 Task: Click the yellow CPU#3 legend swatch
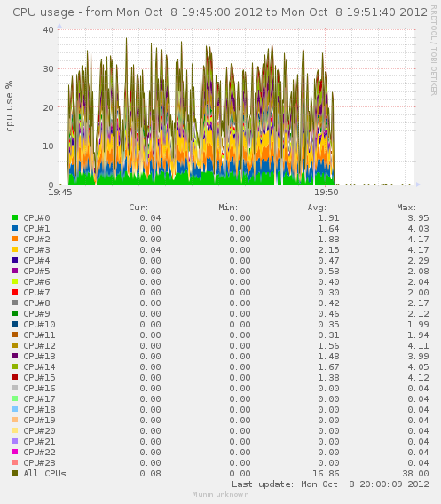15,249
